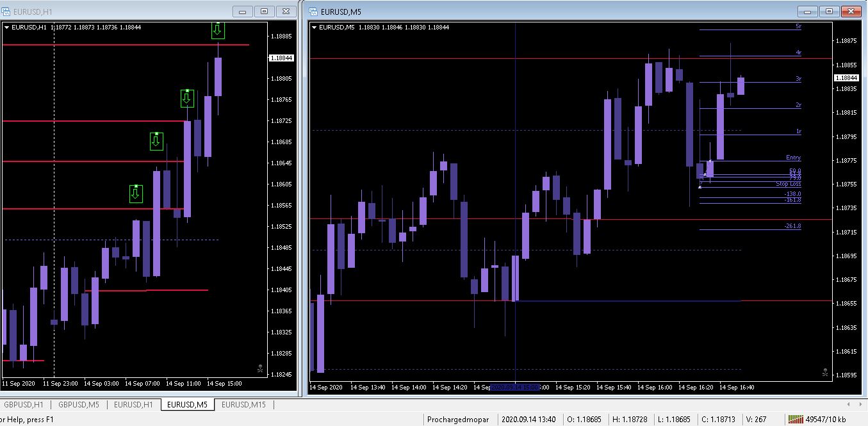Select the green arrow signal near 1.18605 in H1 chart

coord(135,193)
